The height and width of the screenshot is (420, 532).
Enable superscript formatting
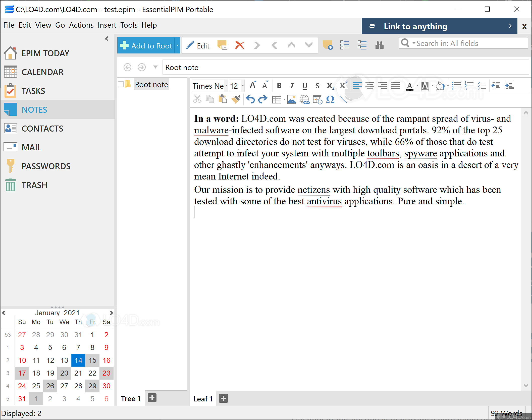click(343, 86)
